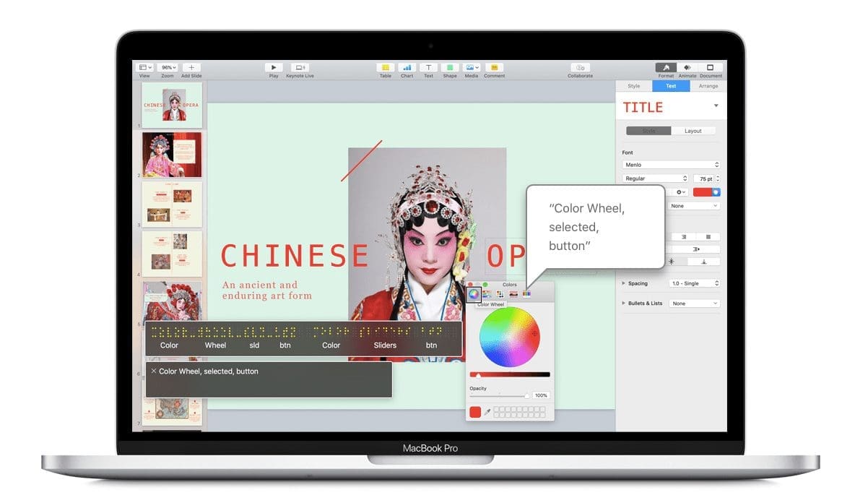The height and width of the screenshot is (495, 868).
Task: Click the Opacity slider in Colors window
Action: tap(500, 395)
